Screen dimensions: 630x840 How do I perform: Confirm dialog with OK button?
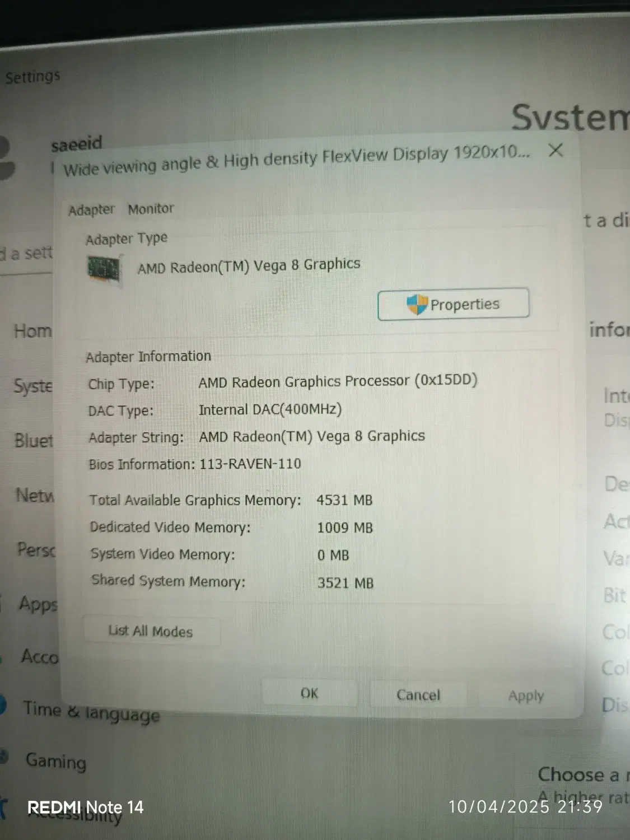pyautogui.click(x=309, y=693)
